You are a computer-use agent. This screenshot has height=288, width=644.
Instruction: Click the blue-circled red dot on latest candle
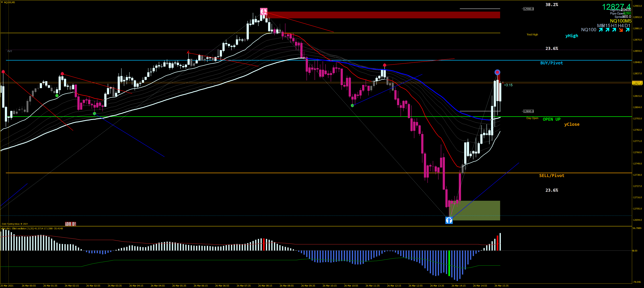tap(497, 72)
